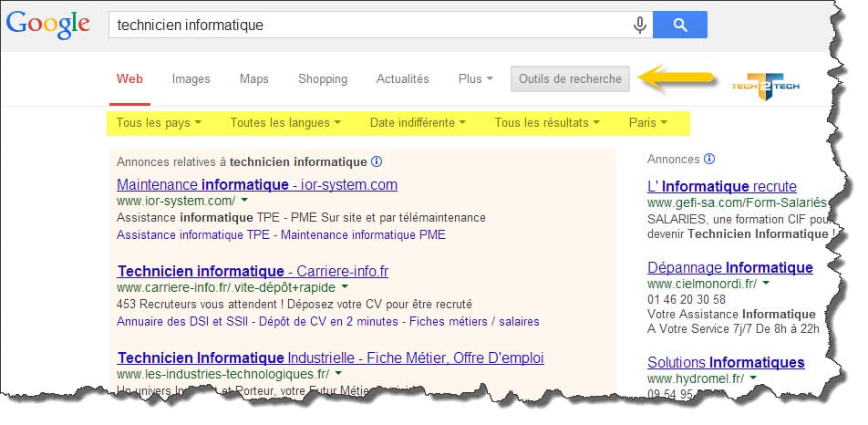Click the Google logo
This screenshot has width=868, height=425.
48,25
